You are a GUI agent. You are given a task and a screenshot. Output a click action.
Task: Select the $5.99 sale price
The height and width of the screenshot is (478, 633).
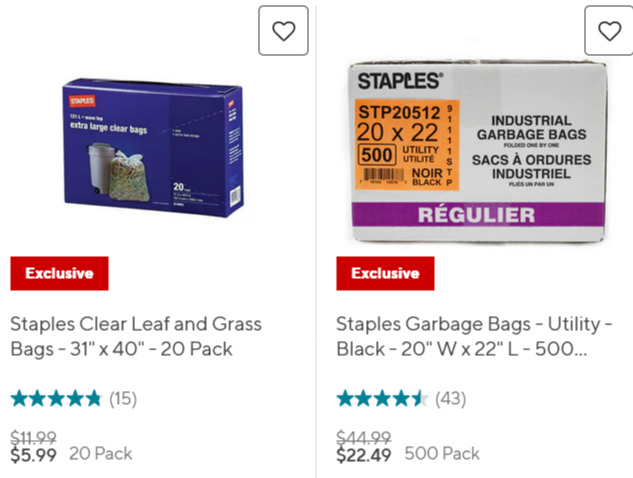[x=34, y=455]
